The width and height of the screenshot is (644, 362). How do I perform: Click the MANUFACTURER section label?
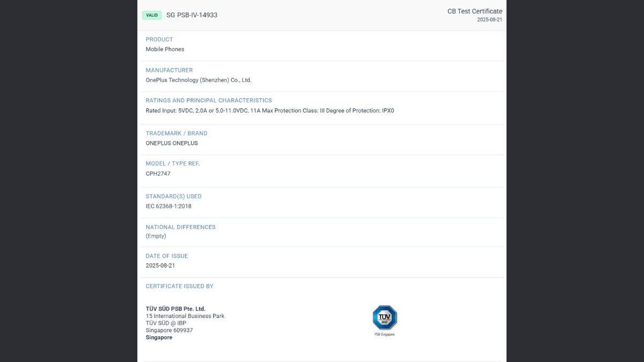tap(169, 70)
